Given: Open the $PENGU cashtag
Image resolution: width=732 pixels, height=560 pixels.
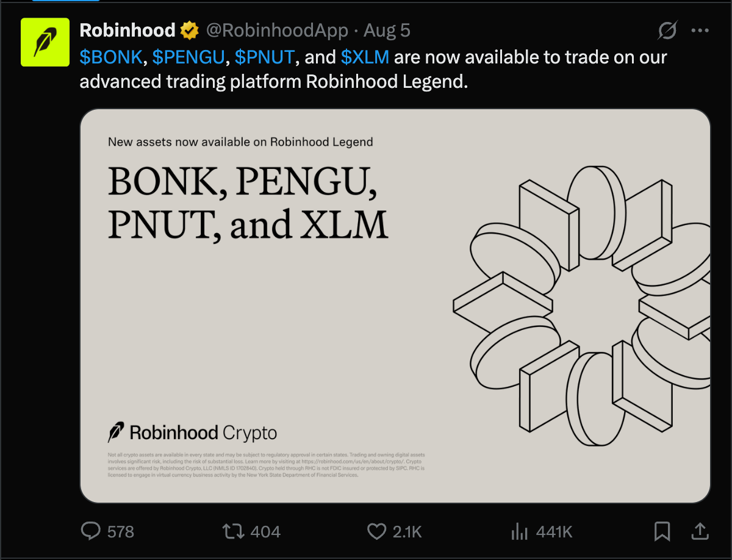Looking at the screenshot, I should pyautogui.click(x=186, y=57).
